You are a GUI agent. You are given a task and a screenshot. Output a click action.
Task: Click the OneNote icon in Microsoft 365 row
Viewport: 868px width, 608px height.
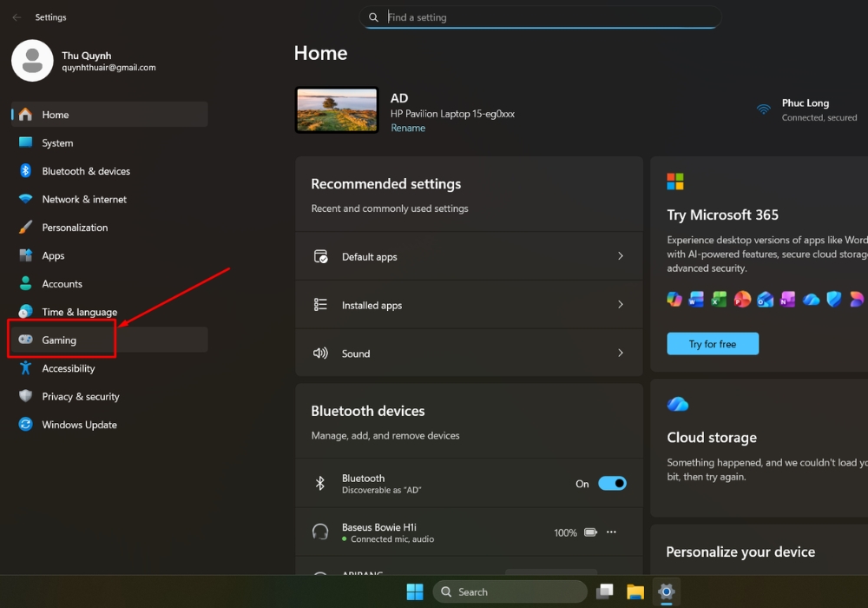[x=788, y=299]
